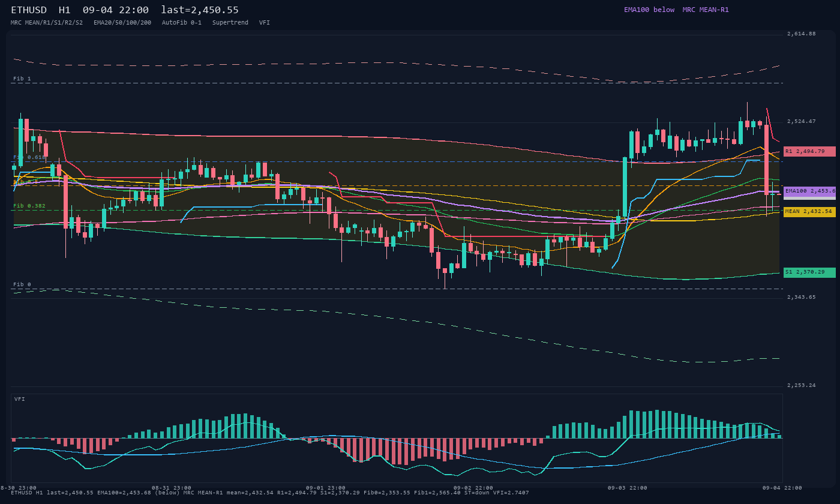Click the 09-01 23:00 time axis label
The width and height of the screenshot is (840, 504).
click(326, 488)
